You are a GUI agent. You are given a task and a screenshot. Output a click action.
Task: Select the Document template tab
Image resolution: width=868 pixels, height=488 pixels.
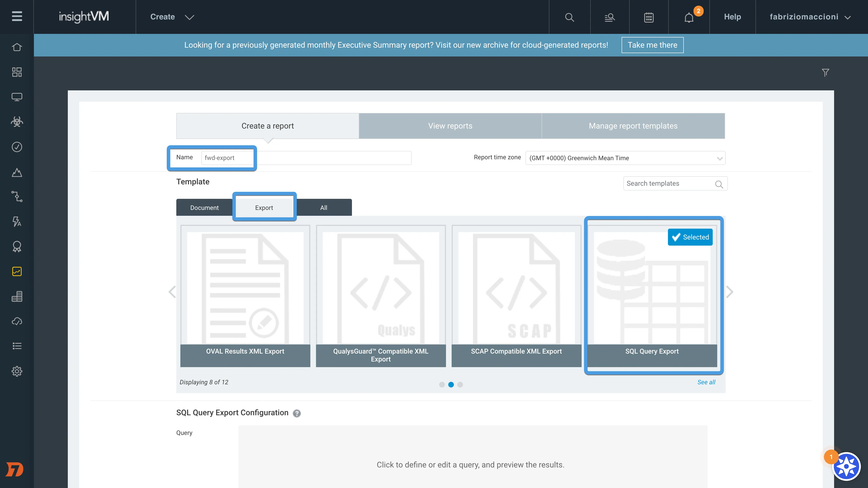coord(204,207)
